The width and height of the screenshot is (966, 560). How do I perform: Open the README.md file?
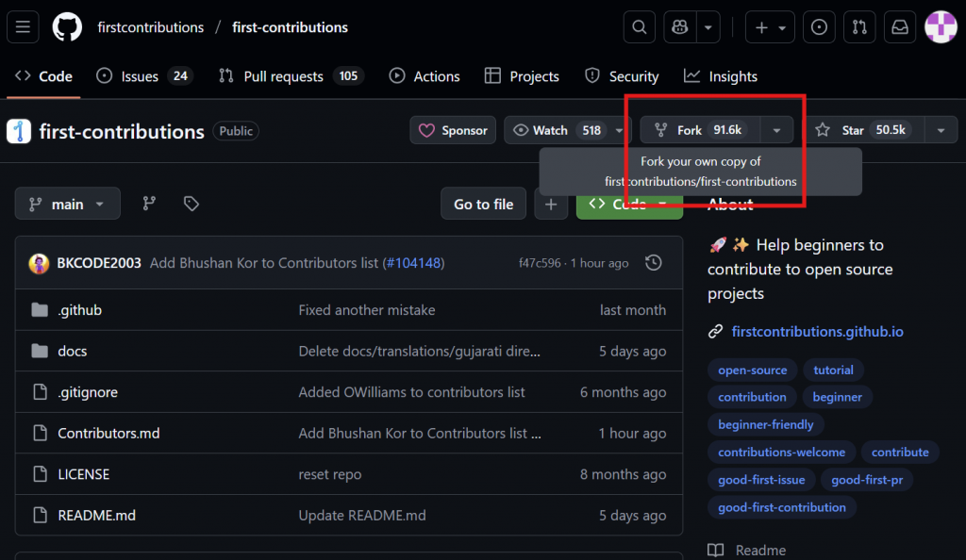pos(97,516)
